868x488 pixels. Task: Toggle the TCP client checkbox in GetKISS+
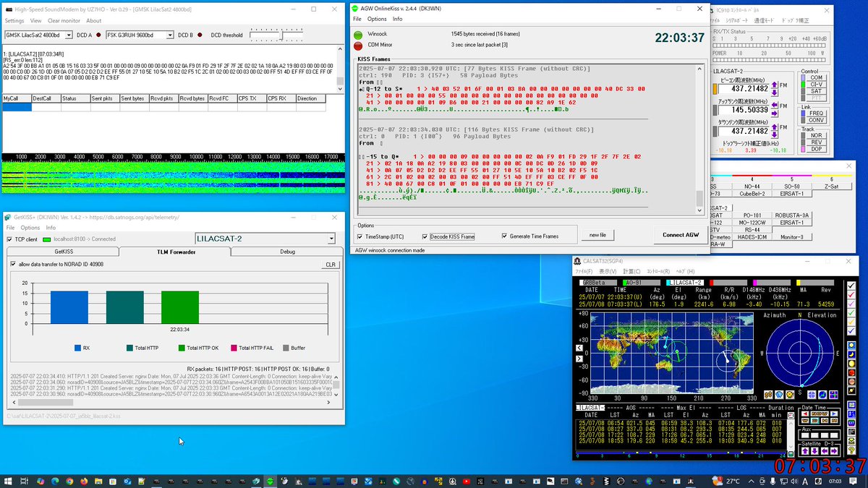9,239
